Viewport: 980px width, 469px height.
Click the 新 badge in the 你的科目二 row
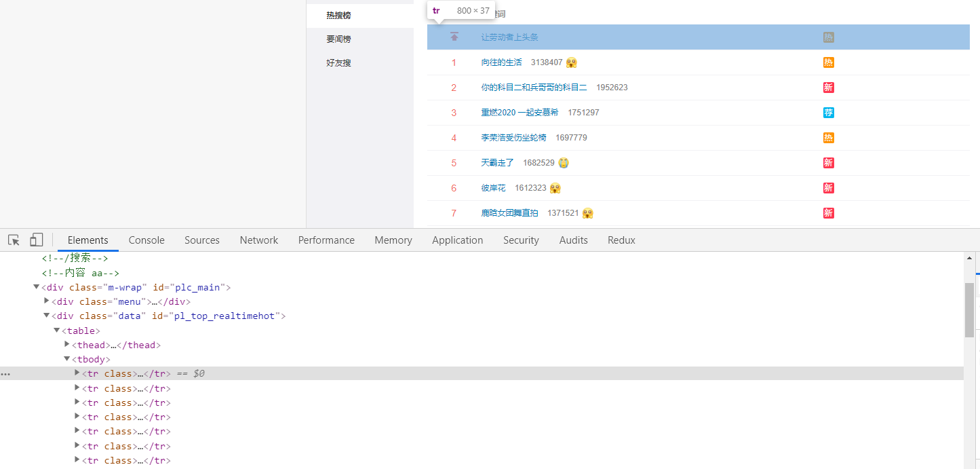click(x=828, y=88)
